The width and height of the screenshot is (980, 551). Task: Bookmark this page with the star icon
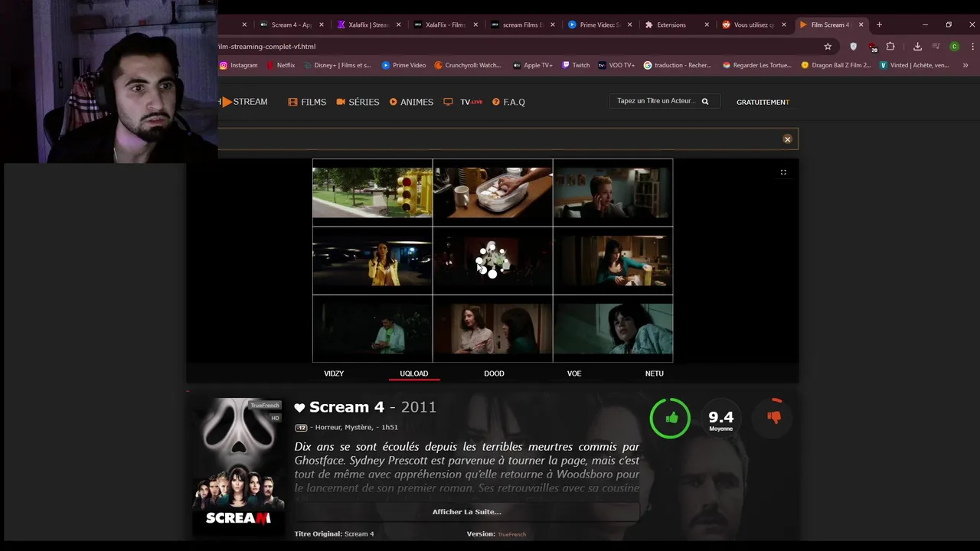click(x=828, y=47)
